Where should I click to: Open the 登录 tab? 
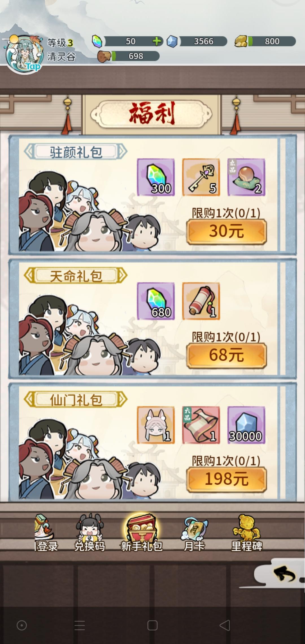pyautogui.click(x=45, y=533)
